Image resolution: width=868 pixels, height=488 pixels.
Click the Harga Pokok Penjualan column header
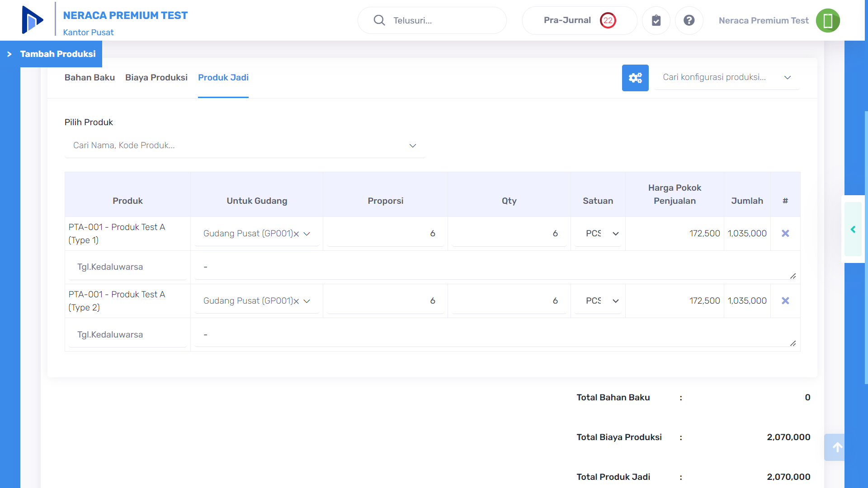(x=675, y=194)
